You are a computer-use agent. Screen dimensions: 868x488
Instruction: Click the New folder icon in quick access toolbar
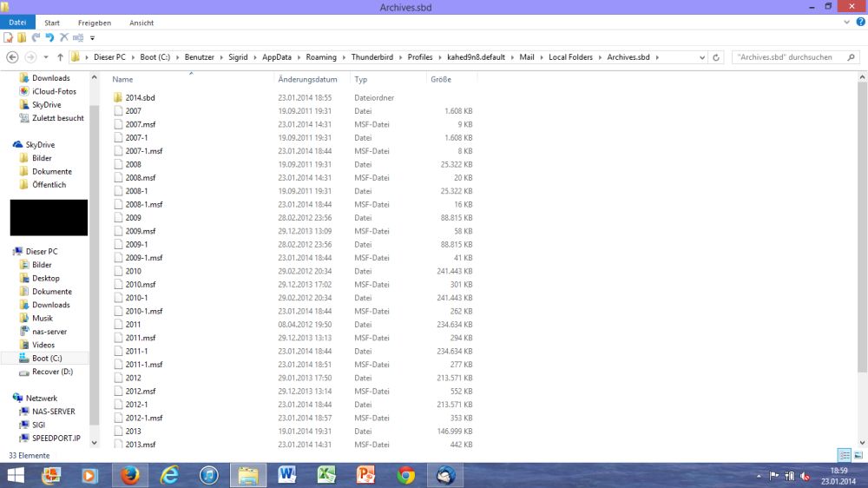click(x=22, y=37)
